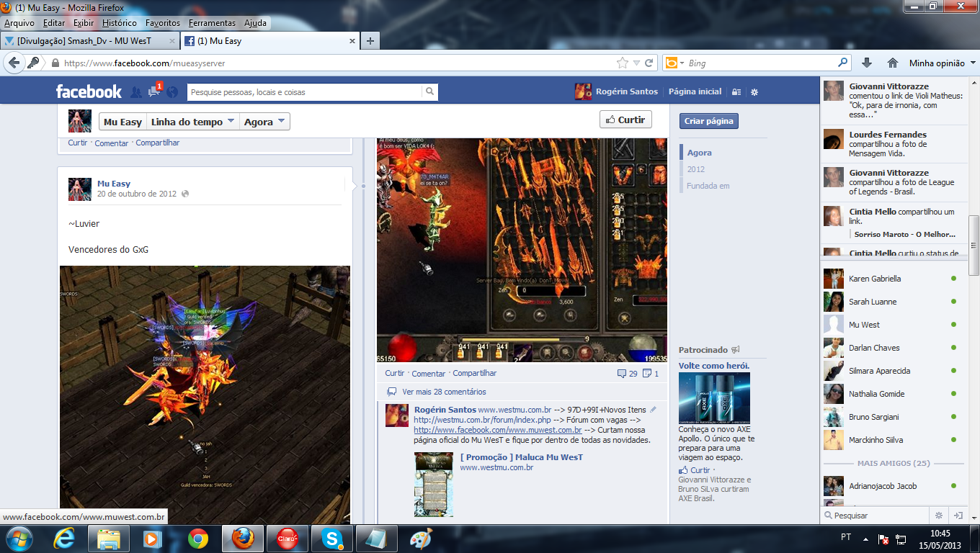Click Bing search magnifier icon

pos(842,63)
